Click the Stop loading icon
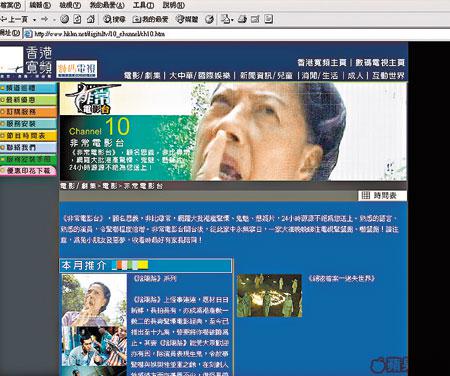The width and height of the screenshot is (450, 376). tap(64, 19)
